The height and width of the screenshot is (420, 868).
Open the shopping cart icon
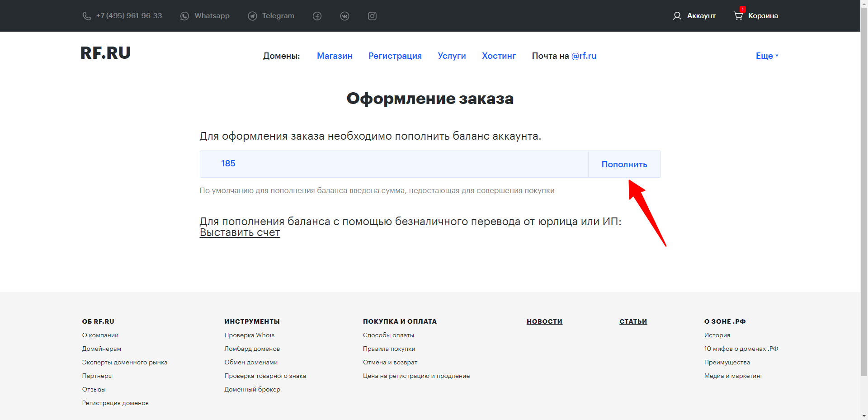tap(738, 16)
